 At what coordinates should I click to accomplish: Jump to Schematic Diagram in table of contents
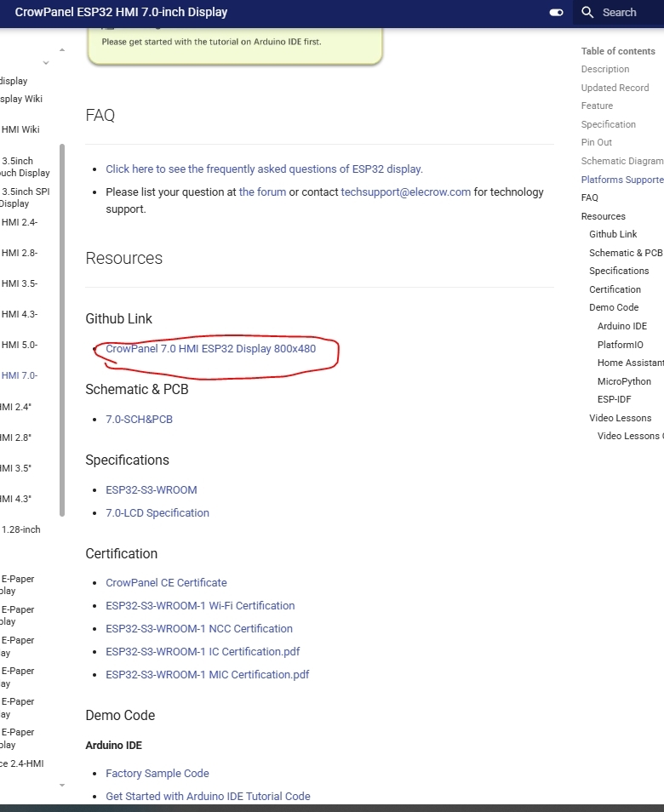622,161
